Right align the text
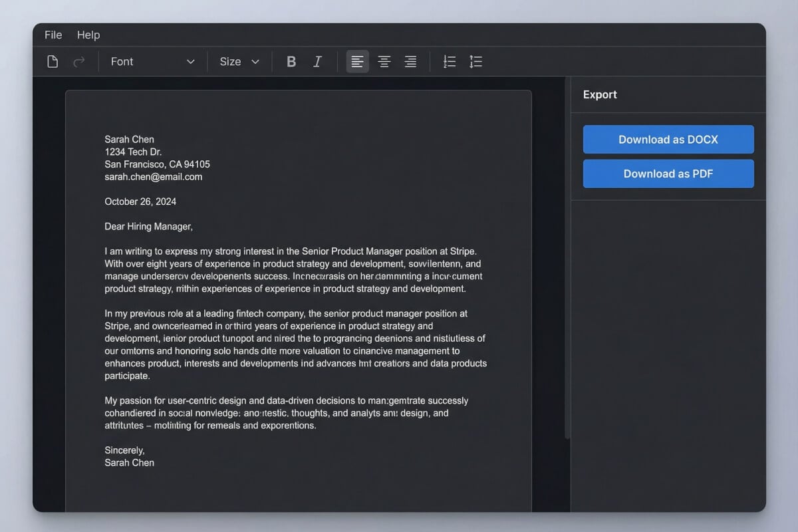The width and height of the screenshot is (798, 532). tap(410, 62)
